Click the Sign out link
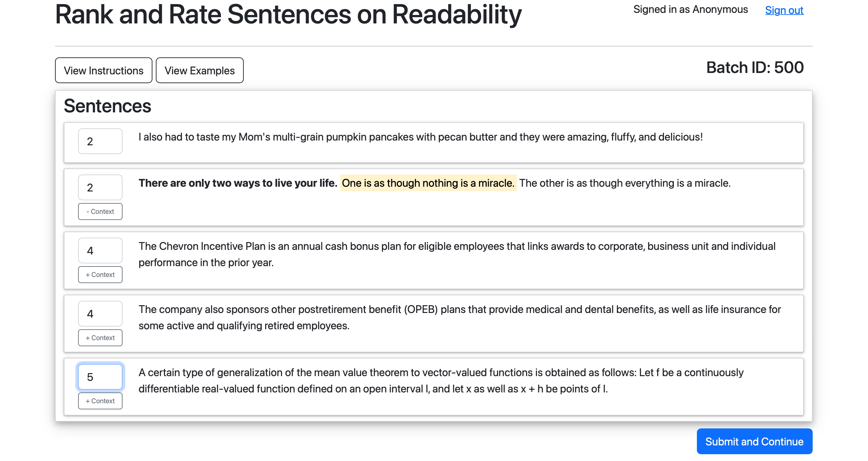 coord(784,10)
